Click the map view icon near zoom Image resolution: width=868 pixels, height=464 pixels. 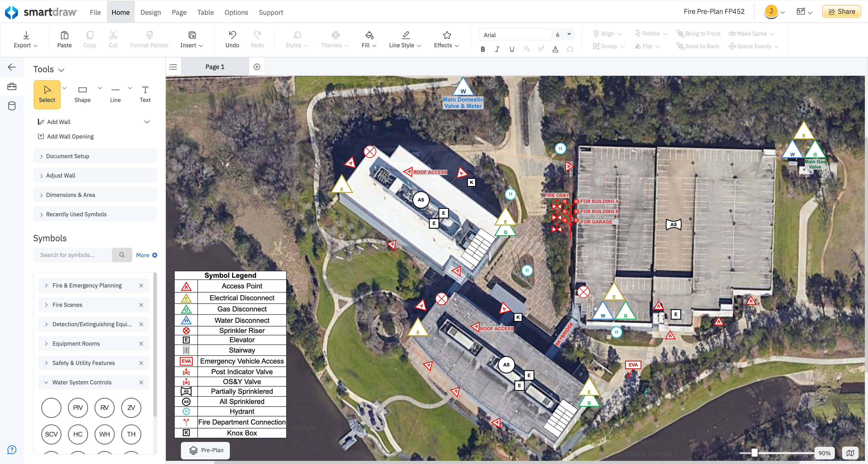click(x=850, y=453)
